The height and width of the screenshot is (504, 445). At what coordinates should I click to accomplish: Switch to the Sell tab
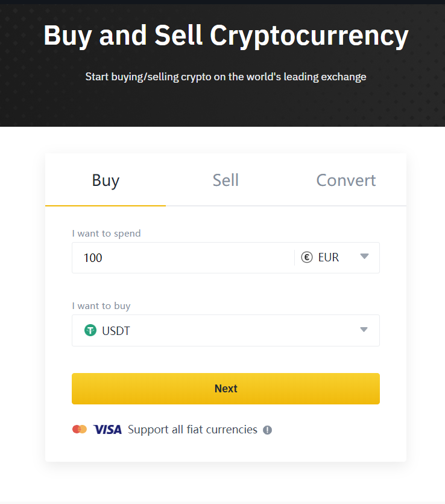coord(226,180)
